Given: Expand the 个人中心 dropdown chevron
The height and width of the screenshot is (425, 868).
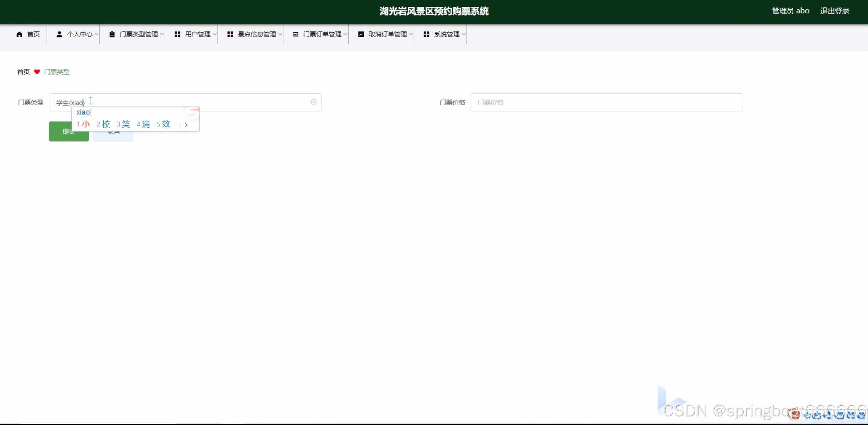Looking at the screenshot, I should pyautogui.click(x=97, y=34).
